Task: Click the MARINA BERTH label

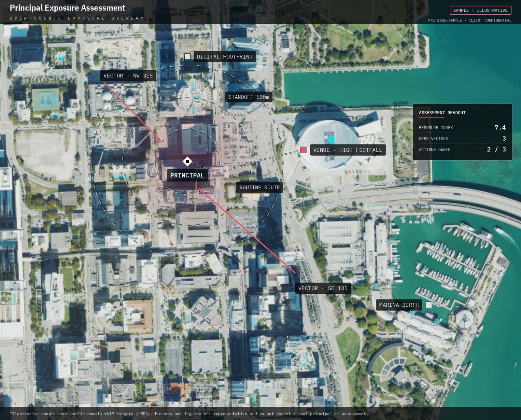Action: tap(399, 305)
